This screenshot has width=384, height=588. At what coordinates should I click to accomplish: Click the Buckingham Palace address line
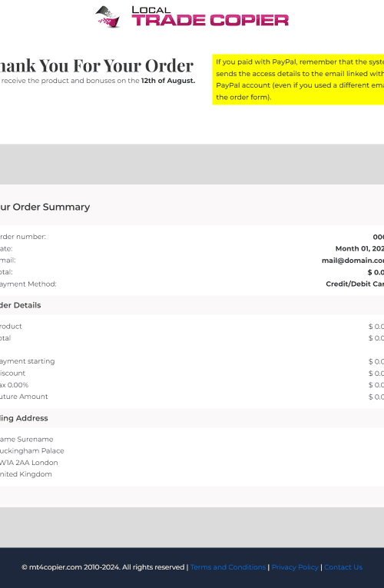(32, 450)
